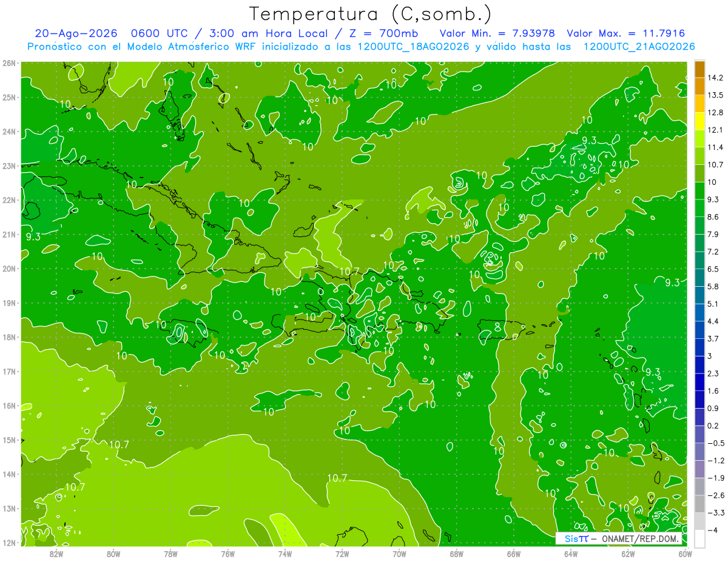Click the "-4" colorbar label
Screen dimensions: 728x562
tap(712, 530)
